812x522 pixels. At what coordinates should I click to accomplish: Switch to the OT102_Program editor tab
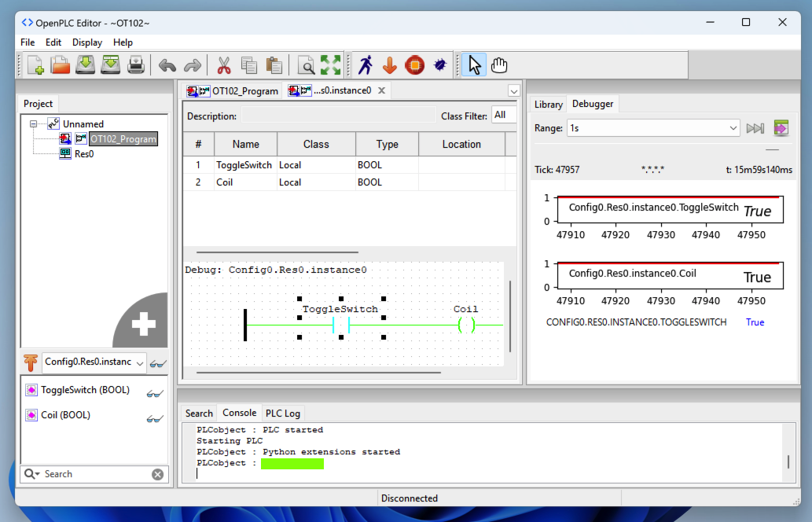[233, 90]
